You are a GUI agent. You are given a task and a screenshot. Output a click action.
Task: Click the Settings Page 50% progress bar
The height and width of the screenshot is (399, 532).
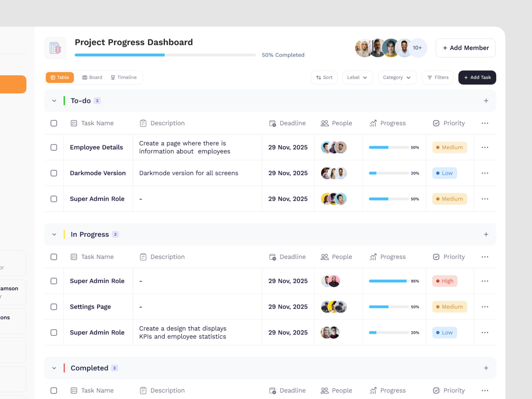click(389, 307)
